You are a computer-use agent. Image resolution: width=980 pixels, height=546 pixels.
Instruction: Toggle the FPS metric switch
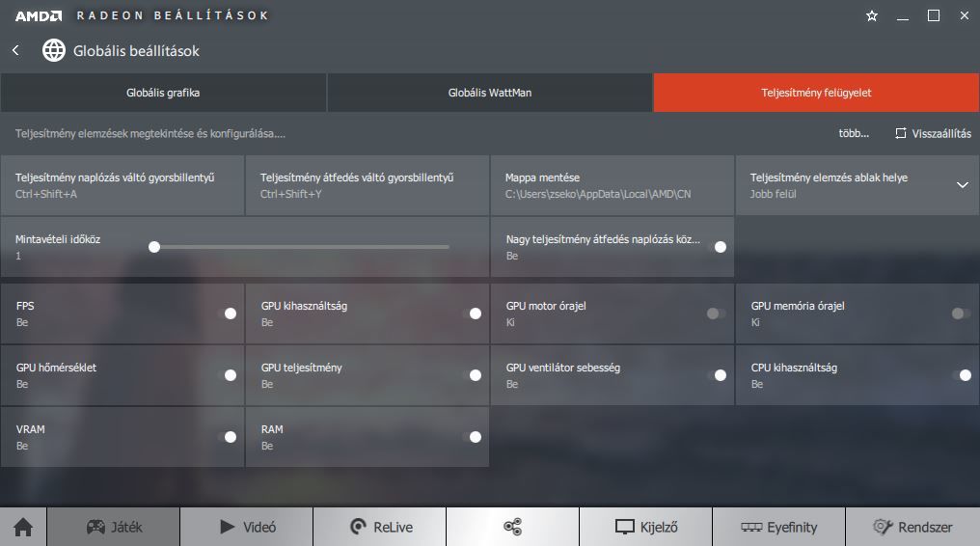tap(227, 314)
